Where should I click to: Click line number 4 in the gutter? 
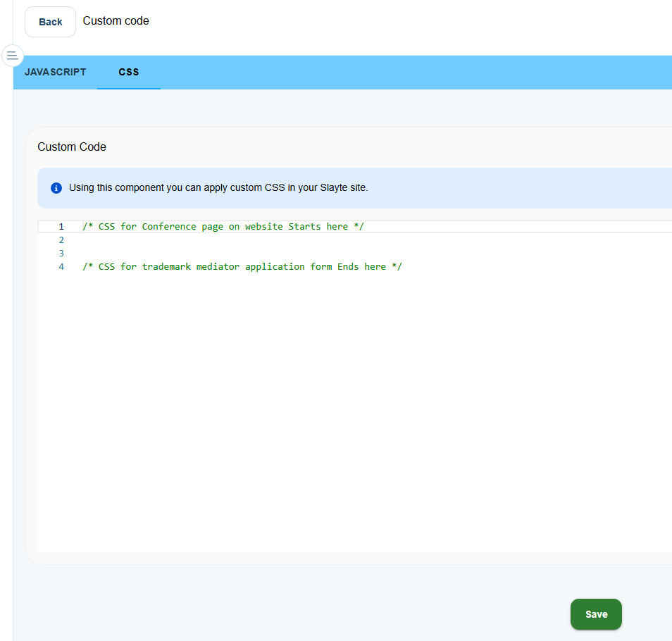61,267
